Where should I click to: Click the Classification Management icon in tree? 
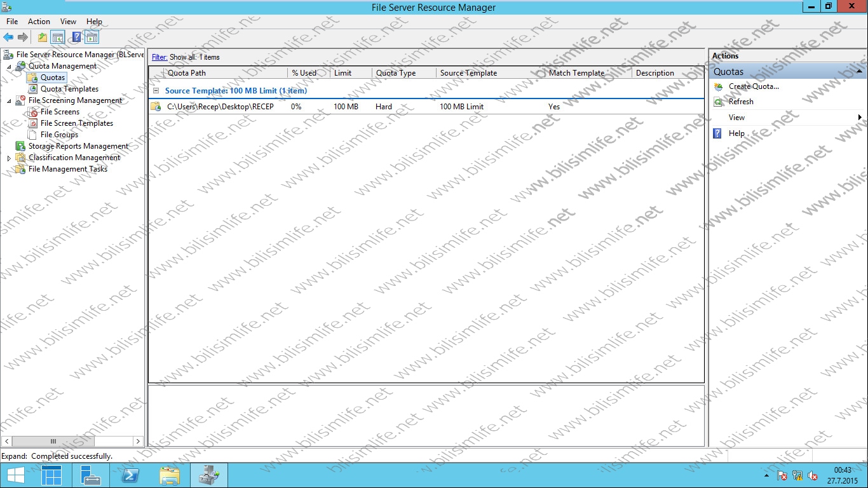[x=21, y=158]
